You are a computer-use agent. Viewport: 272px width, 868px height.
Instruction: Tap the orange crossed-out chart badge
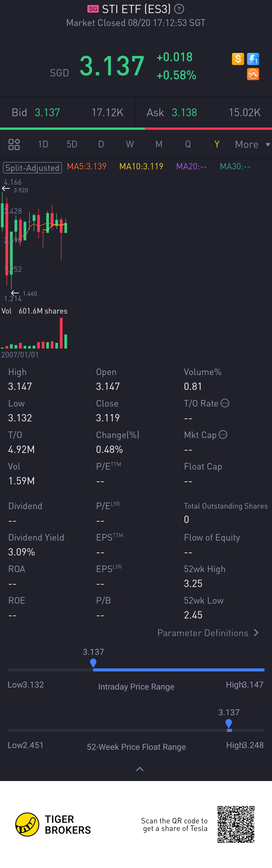(x=253, y=74)
